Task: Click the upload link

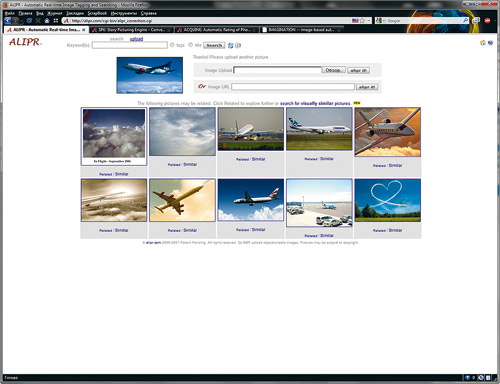Action: [136, 39]
